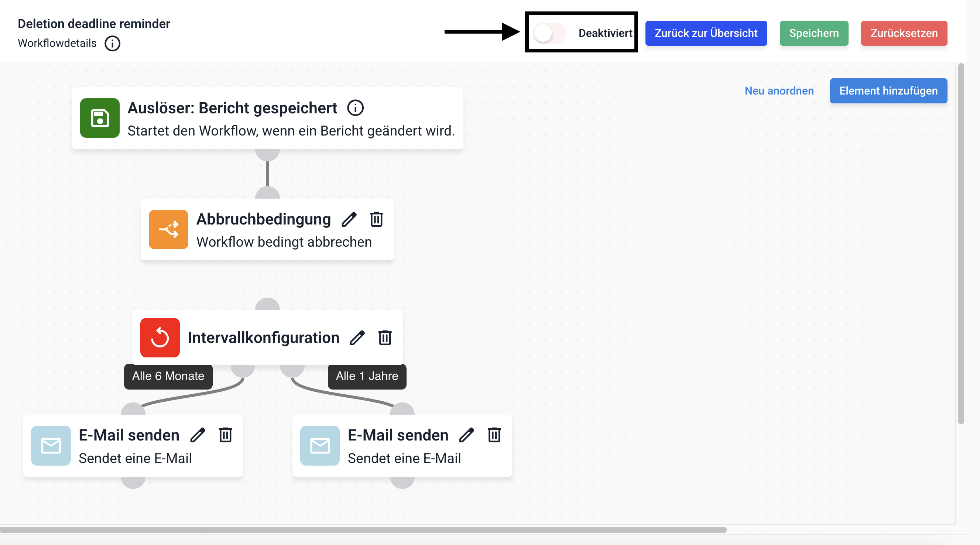Delete the Abbruchbedingung element
Screen dimensions: 980x545
coord(376,219)
